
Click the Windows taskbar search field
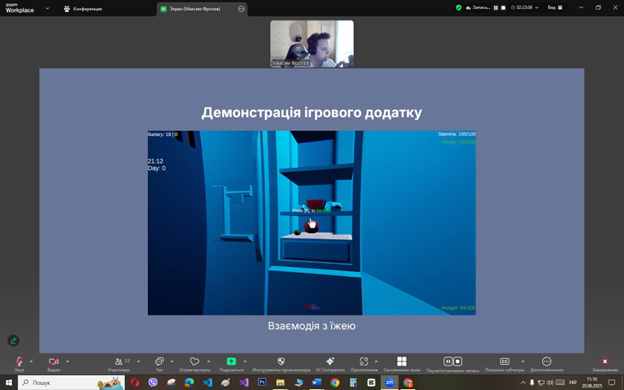click(x=71, y=382)
